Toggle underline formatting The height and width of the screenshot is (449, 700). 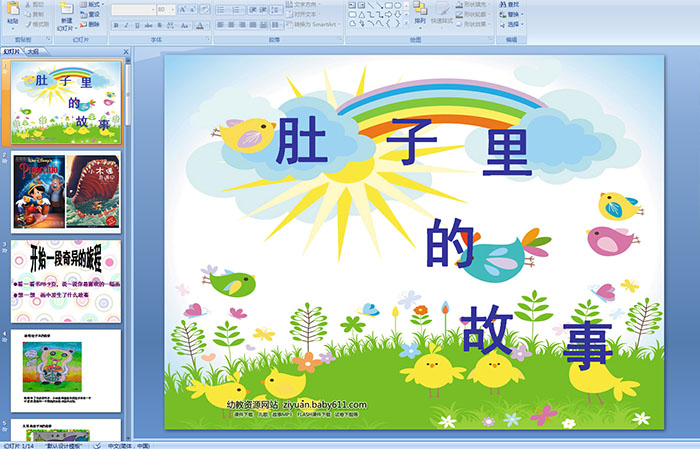click(137, 25)
